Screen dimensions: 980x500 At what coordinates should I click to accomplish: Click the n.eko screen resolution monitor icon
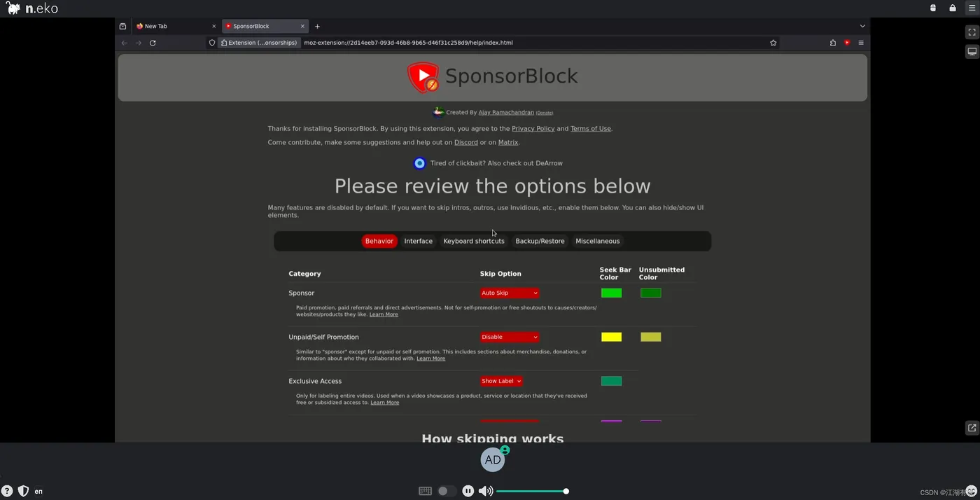click(972, 52)
